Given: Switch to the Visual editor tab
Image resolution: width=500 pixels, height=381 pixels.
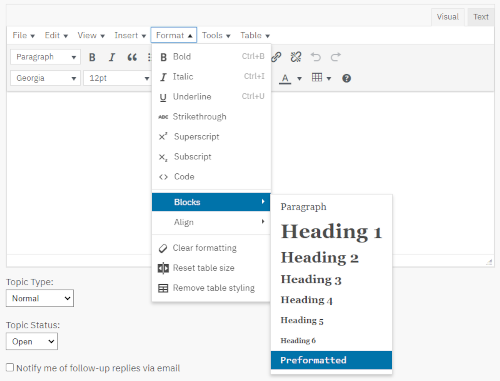Looking at the screenshot, I should (448, 17).
